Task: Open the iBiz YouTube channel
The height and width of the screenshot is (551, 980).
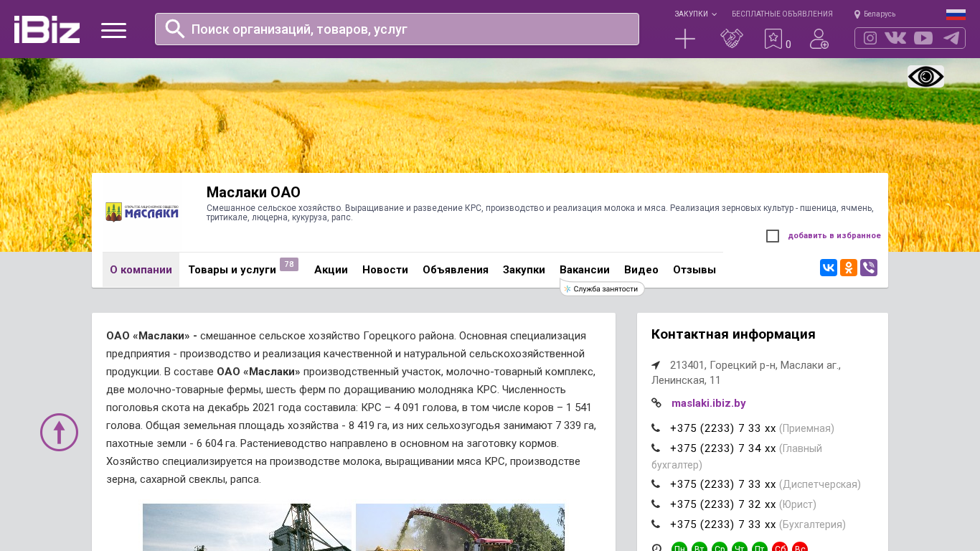Action: 923,38
